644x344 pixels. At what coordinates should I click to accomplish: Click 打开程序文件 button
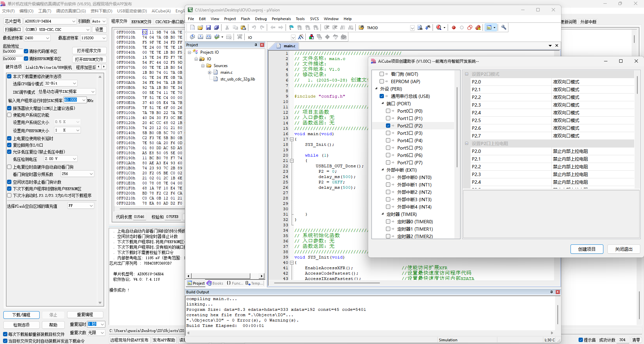coord(89,51)
